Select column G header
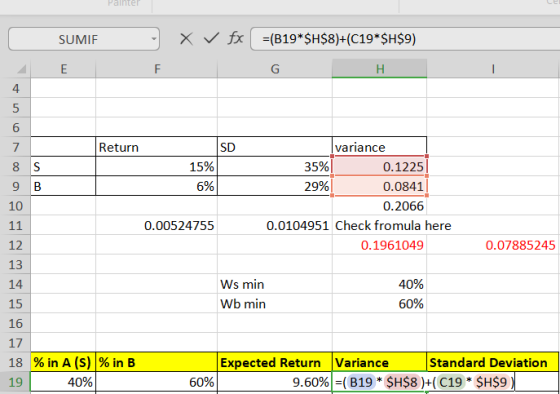This screenshot has height=394, width=560. [275, 69]
